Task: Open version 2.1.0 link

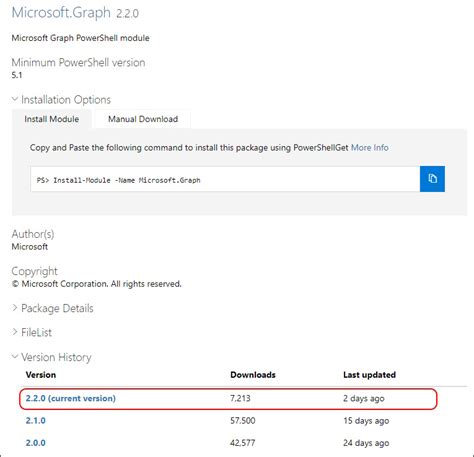Action: [x=35, y=421]
